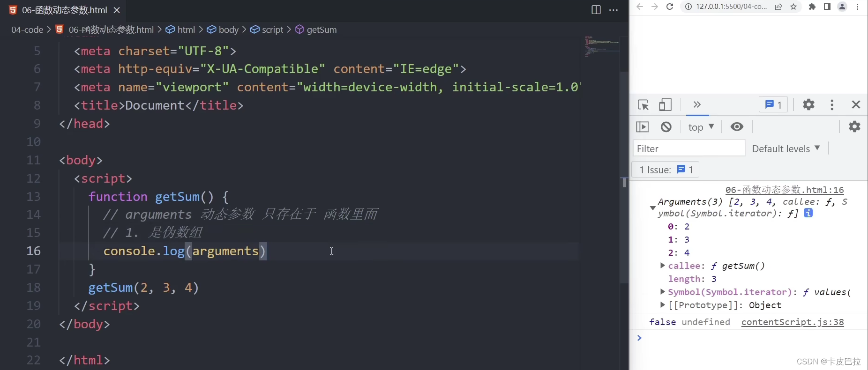Click the 1: 3 console entry
868x370 pixels.
(x=679, y=239)
